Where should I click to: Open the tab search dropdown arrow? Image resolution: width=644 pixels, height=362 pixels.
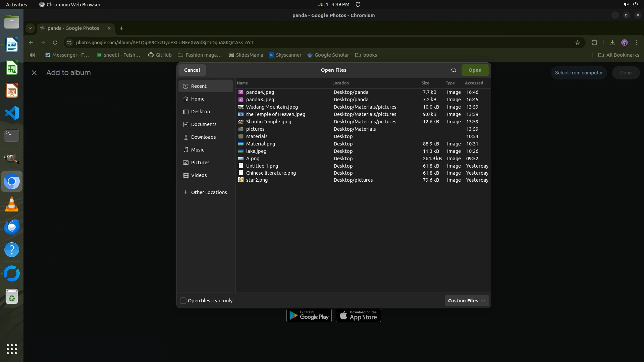coord(30,28)
